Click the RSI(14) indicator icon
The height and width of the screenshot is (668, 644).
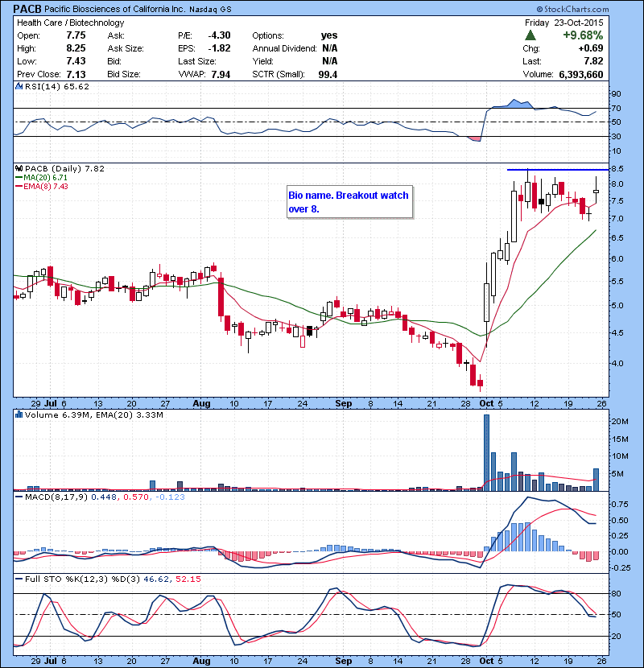pyautogui.click(x=19, y=86)
